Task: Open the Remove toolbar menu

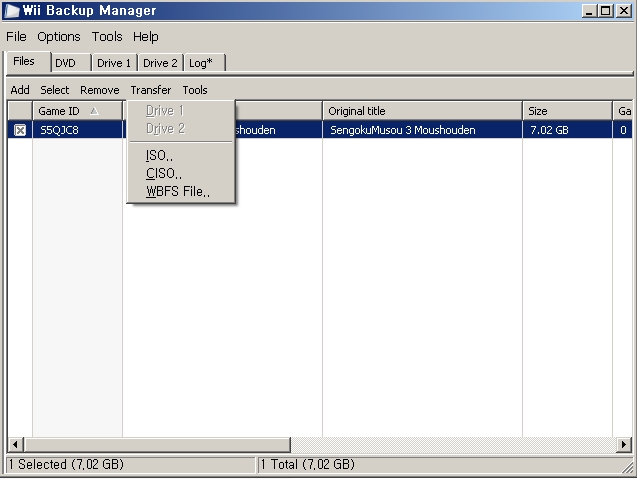Action: pyautogui.click(x=100, y=90)
